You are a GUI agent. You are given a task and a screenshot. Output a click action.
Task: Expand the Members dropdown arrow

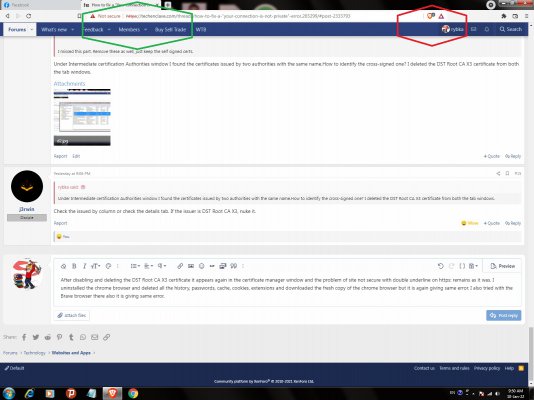[x=145, y=30]
